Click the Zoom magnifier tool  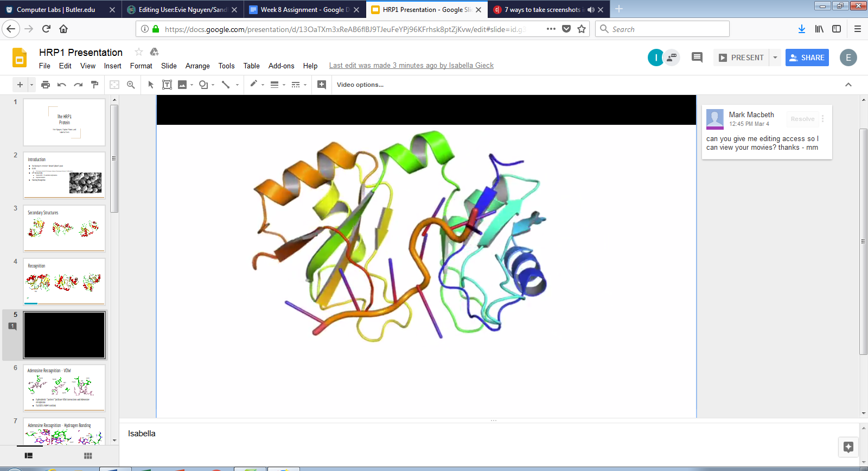click(x=131, y=85)
